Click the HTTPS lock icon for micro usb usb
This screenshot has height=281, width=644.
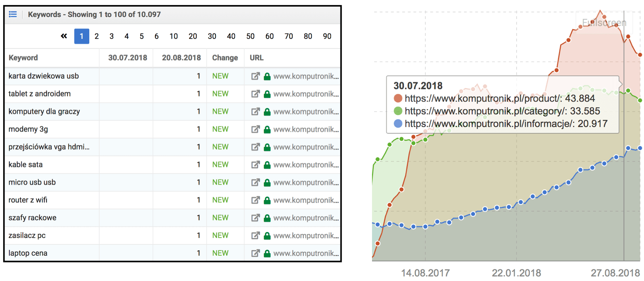coord(267,182)
